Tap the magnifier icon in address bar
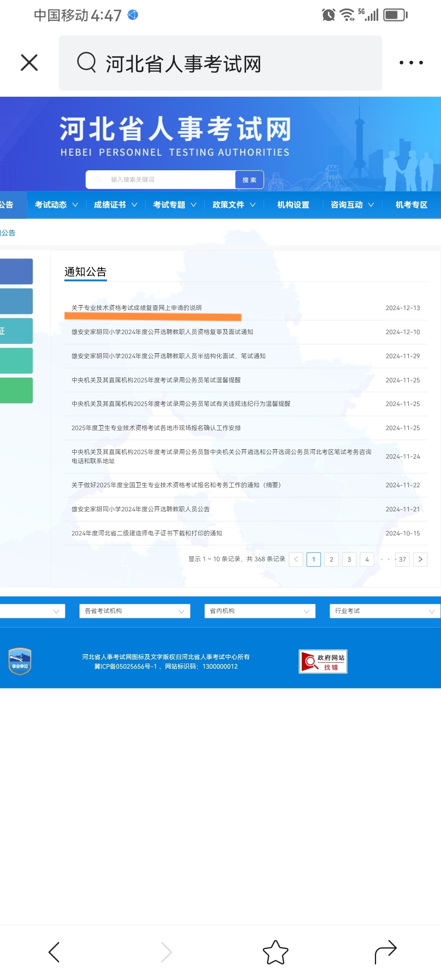441x980 pixels. pyautogui.click(x=87, y=63)
